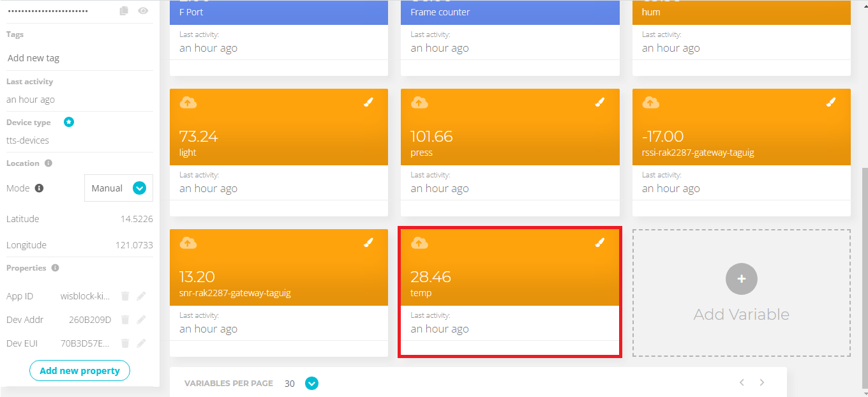Screen dimensions: 868x397
Task: Reveal the token with the eye icon
Action: point(143,11)
